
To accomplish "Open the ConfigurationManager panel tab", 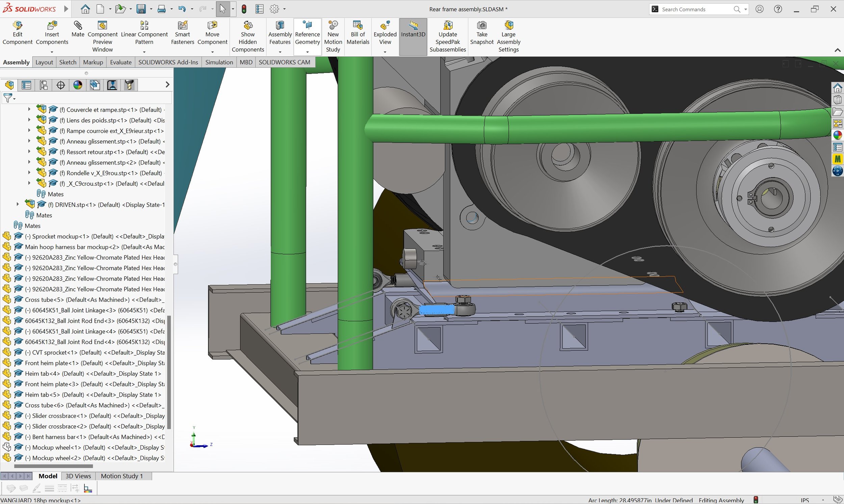I will coord(44,85).
